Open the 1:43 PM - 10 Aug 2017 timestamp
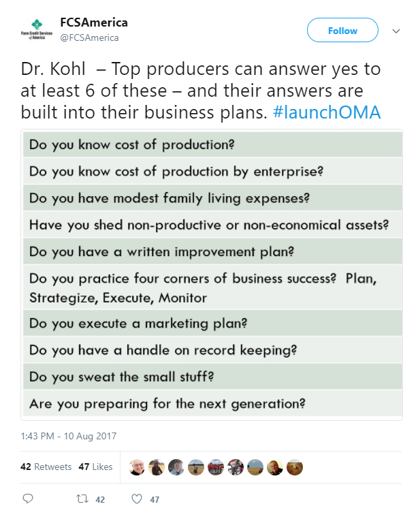The image size is (420, 517). 69,436
